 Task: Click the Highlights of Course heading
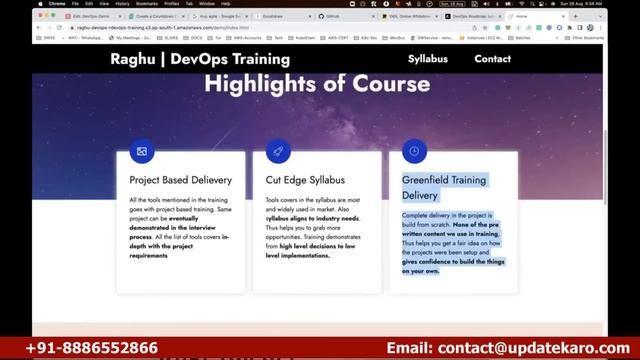click(x=317, y=84)
